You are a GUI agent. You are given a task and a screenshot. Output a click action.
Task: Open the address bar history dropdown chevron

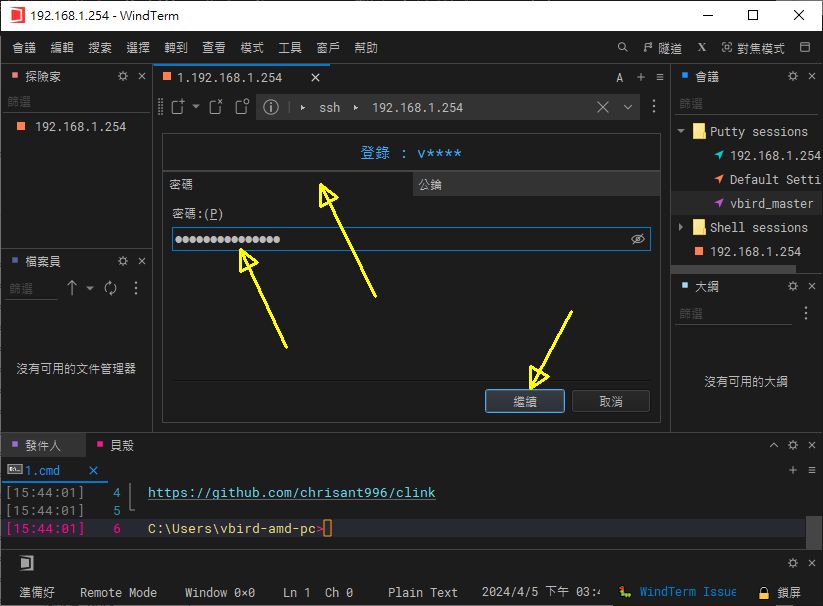click(628, 107)
